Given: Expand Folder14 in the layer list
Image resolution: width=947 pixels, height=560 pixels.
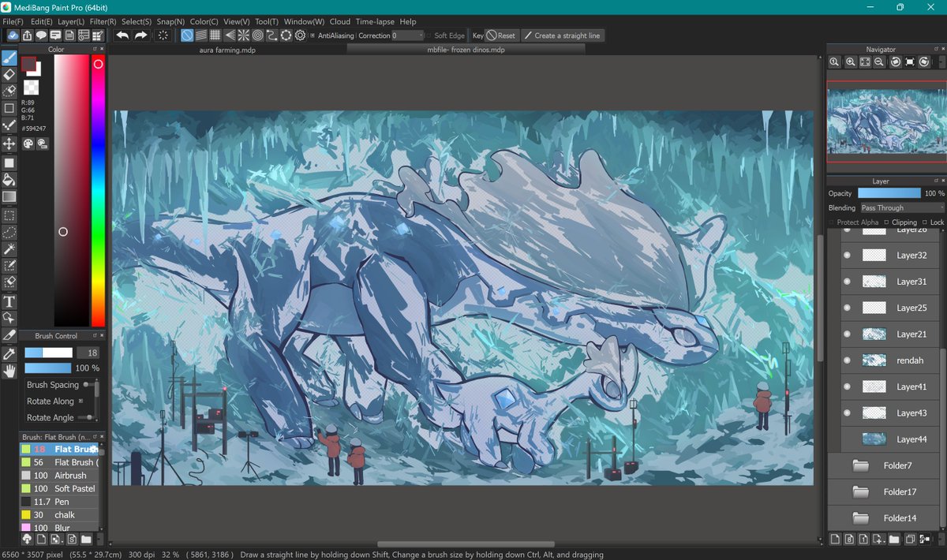Looking at the screenshot, I should pos(861,518).
